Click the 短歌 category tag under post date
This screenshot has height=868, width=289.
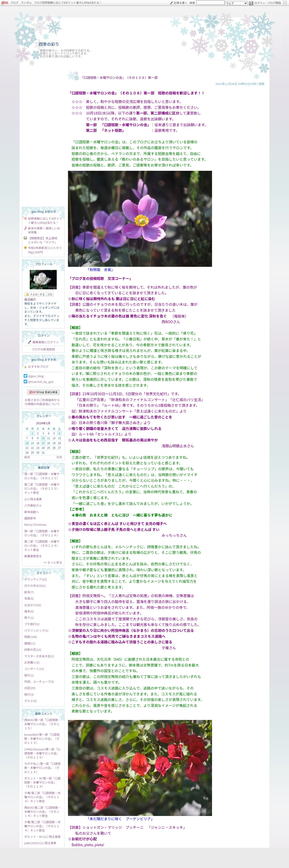click(261, 84)
